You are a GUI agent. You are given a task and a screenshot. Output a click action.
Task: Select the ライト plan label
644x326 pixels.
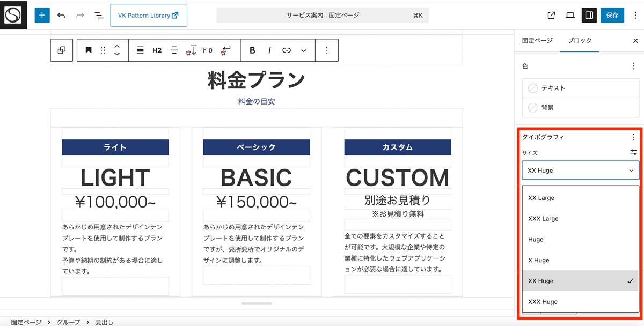coord(115,147)
